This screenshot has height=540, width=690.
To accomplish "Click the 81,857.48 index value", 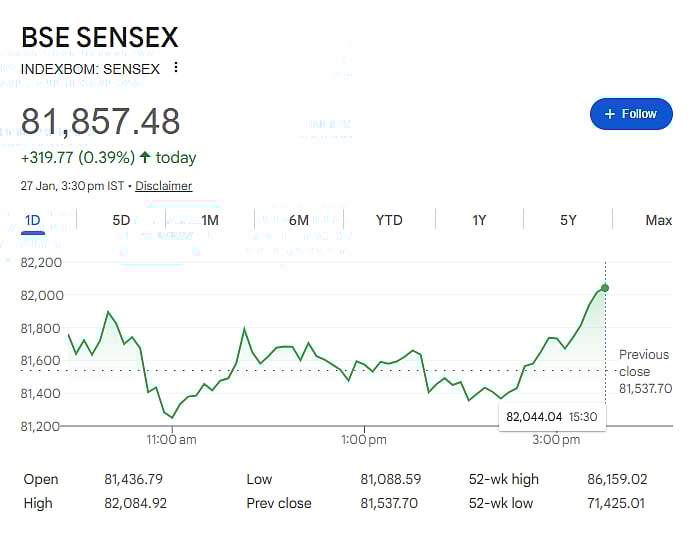I will (101, 121).
